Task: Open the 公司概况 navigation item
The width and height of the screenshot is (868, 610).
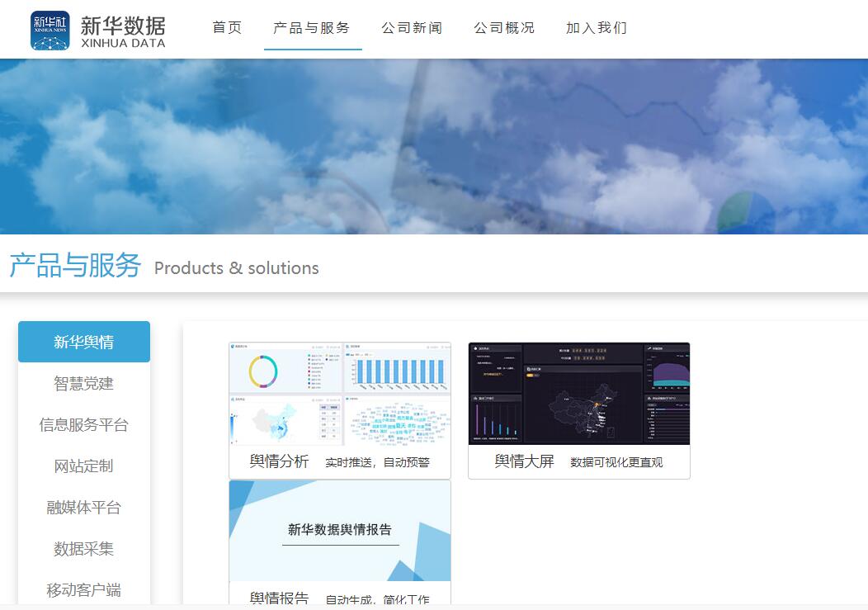Action: [x=504, y=28]
